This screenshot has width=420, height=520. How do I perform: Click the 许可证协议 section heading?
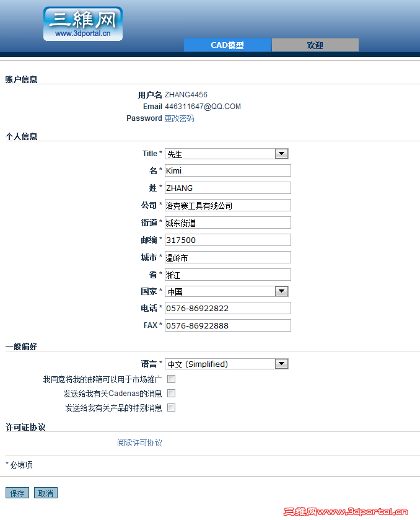pos(25,428)
